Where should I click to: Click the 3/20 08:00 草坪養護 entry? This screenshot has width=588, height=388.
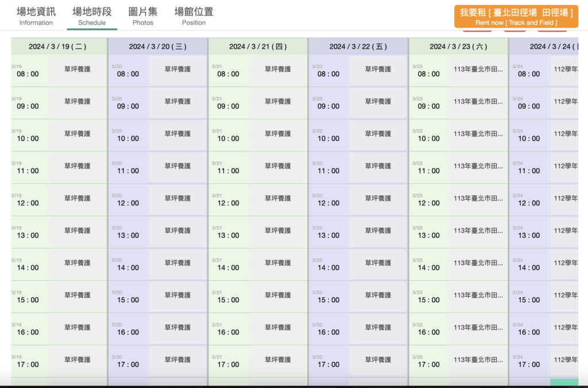pyautogui.click(x=178, y=69)
